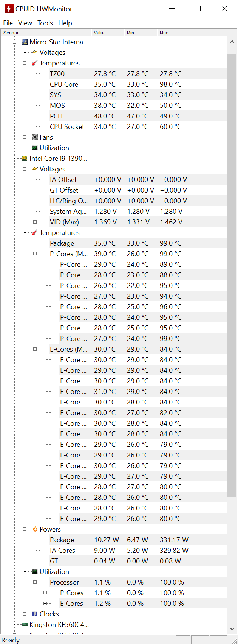Click the thermometer icon under Micro-Star

point(35,63)
